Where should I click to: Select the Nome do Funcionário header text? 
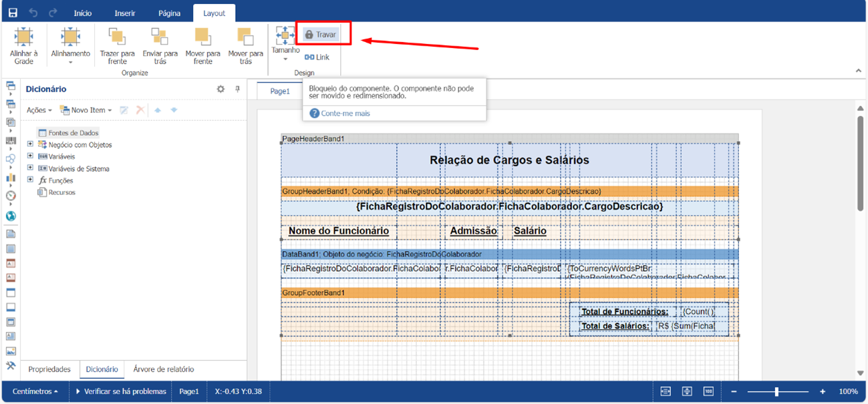tap(339, 231)
